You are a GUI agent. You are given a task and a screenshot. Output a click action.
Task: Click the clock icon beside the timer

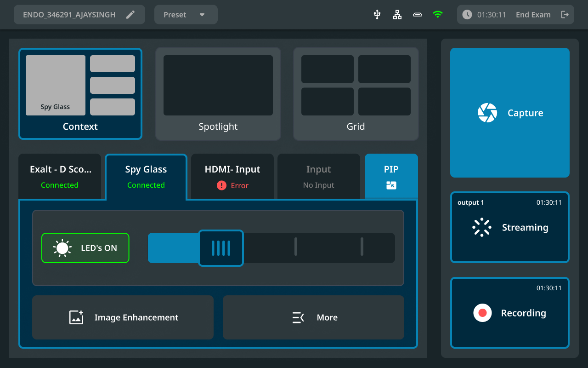(x=467, y=15)
